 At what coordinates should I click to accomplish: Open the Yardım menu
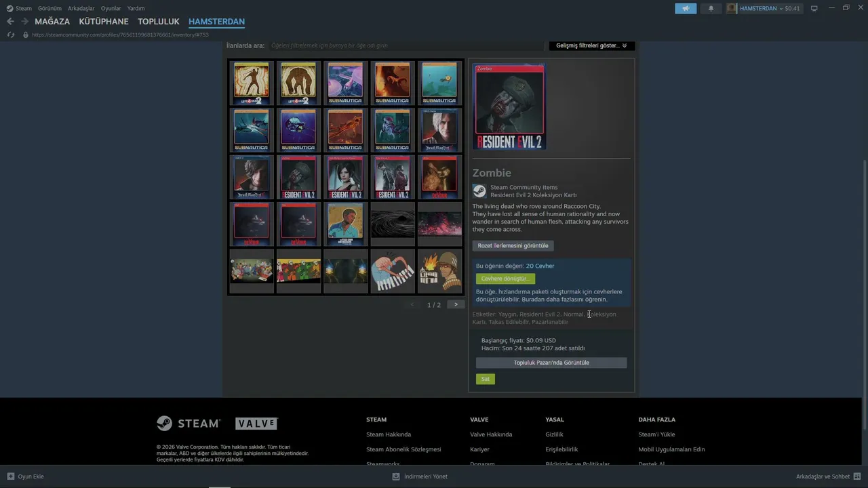(136, 8)
